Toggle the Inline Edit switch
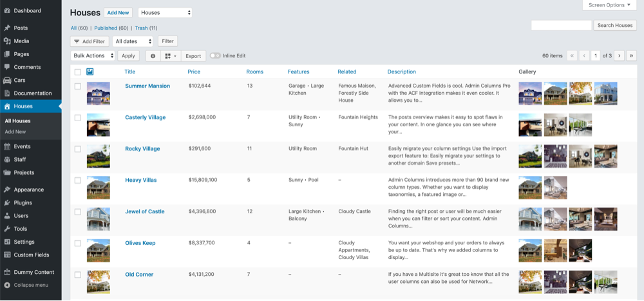This screenshot has height=301, width=644. click(215, 56)
